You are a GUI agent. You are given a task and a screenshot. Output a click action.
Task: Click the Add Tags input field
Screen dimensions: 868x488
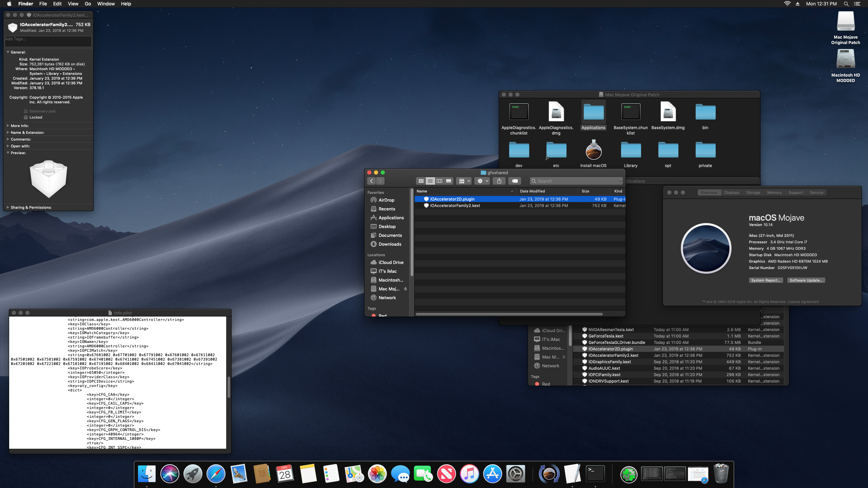[48, 41]
